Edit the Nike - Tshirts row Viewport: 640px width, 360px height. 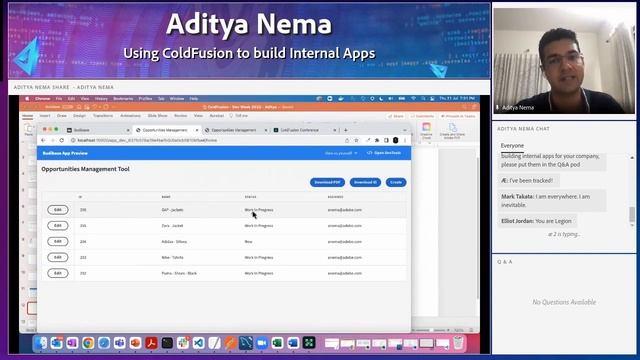click(x=58, y=258)
